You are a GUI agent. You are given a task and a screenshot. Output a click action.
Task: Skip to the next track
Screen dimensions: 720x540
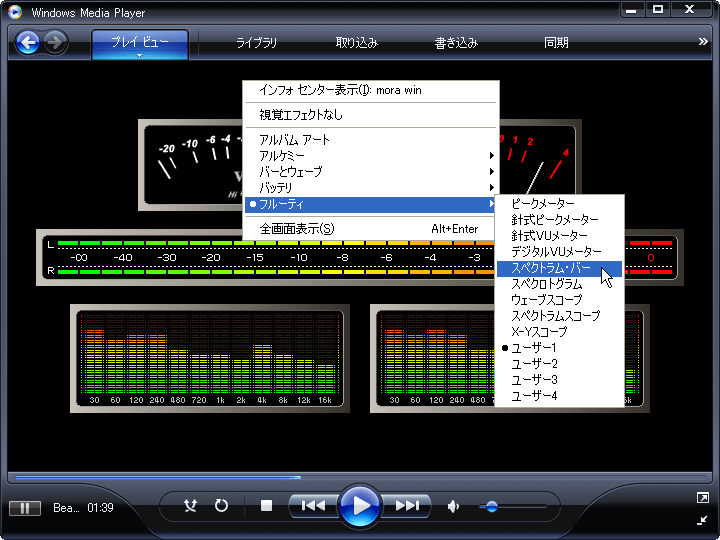click(407, 506)
